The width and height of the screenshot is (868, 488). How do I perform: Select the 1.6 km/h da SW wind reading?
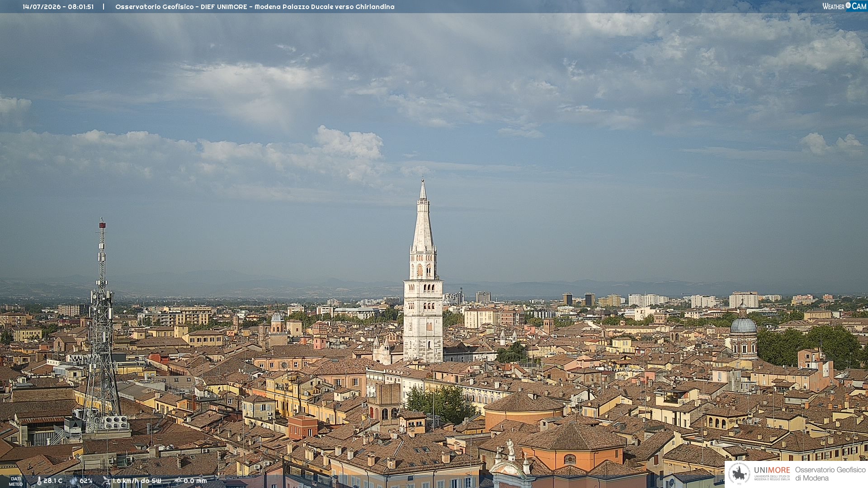click(x=137, y=481)
